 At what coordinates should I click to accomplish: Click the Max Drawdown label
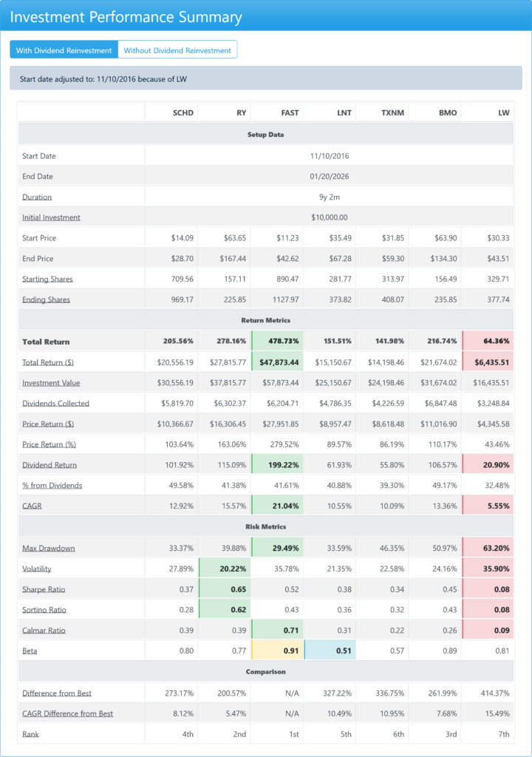48,549
